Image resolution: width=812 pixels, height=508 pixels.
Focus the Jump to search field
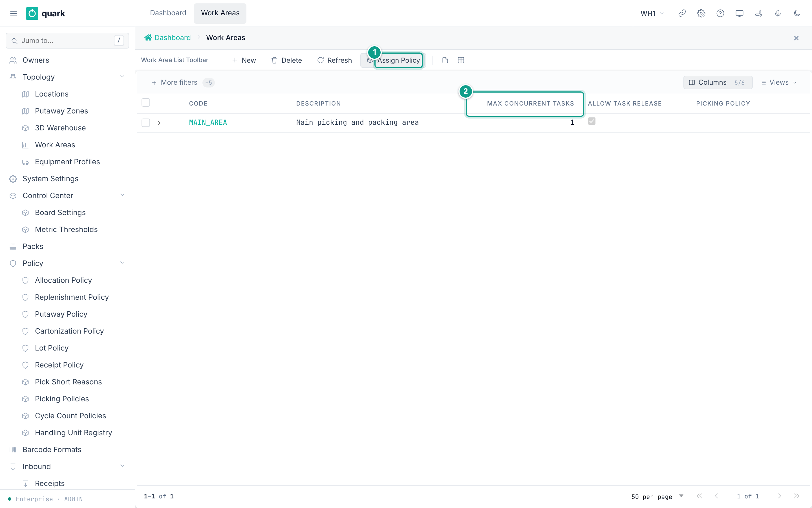[x=67, y=41]
